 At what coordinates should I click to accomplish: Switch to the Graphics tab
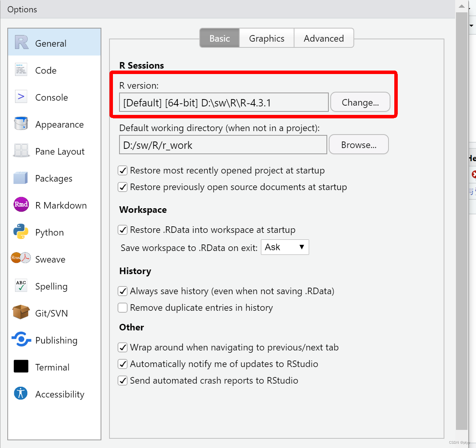pyautogui.click(x=267, y=38)
